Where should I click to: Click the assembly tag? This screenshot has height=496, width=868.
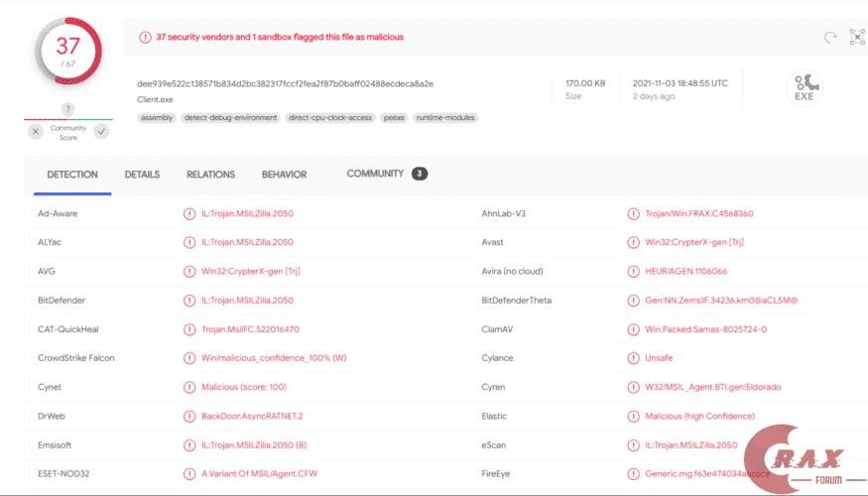point(157,118)
